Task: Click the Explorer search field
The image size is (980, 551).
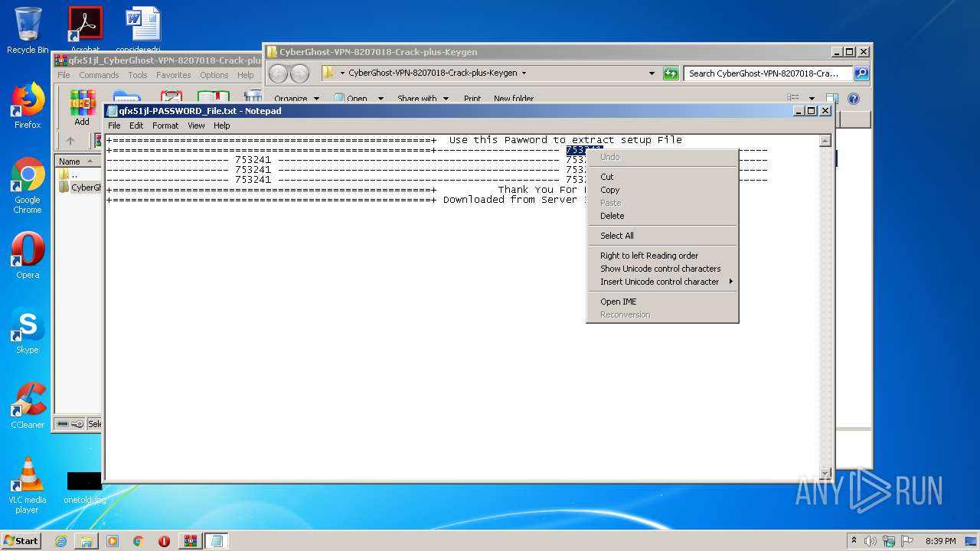Action: coord(768,73)
